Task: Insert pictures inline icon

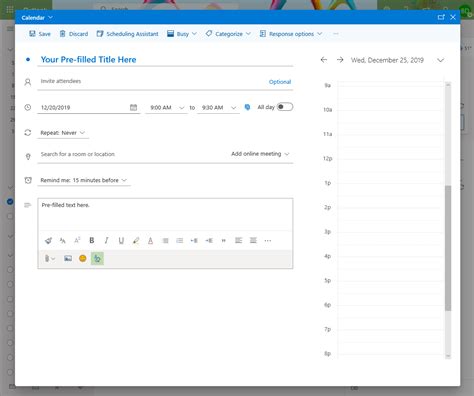Action: click(68, 258)
